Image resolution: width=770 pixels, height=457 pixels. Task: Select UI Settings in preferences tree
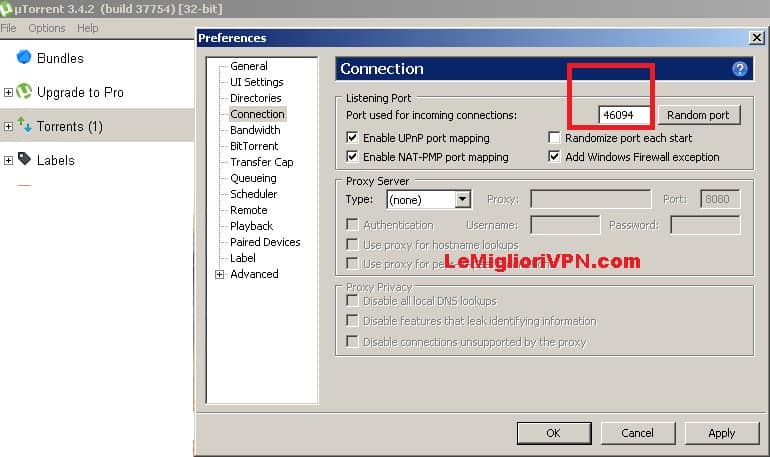[x=257, y=82]
